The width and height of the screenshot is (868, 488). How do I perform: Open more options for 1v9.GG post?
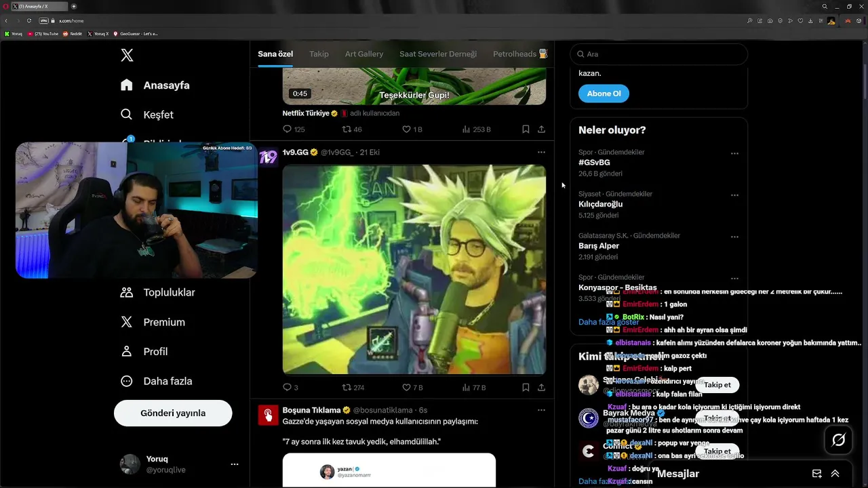(541, 152)
